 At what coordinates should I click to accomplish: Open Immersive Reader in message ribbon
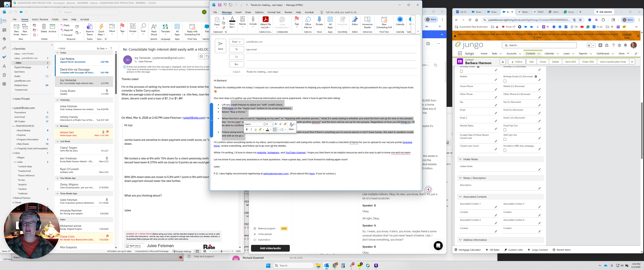click(x=367, y=20)
